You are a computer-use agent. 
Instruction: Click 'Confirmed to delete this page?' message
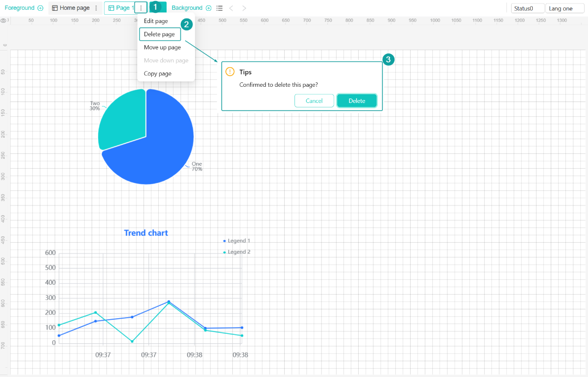click(278, 85)
